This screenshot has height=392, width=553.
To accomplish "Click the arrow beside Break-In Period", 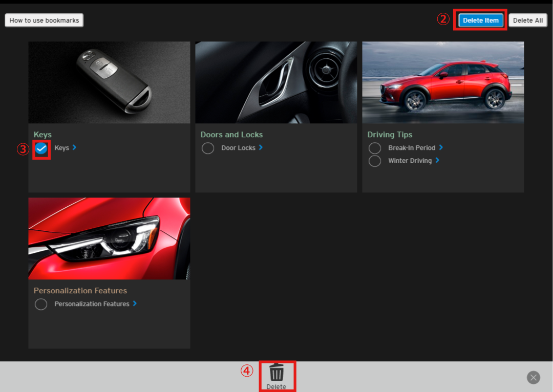I will coord(441,147).
